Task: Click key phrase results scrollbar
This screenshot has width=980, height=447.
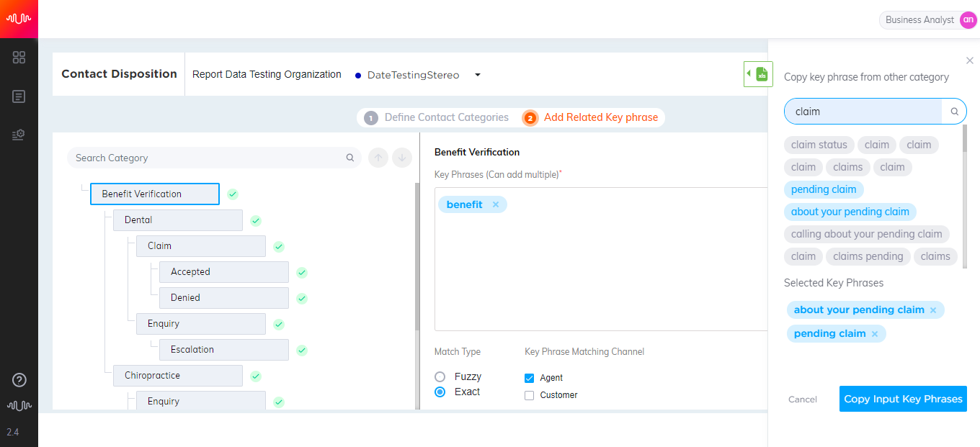Action: tap(965, 137)
